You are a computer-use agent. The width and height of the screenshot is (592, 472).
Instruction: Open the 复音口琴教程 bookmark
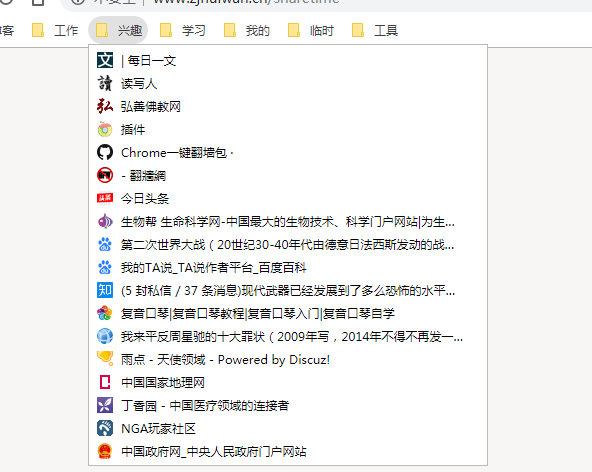pos(288,313)
